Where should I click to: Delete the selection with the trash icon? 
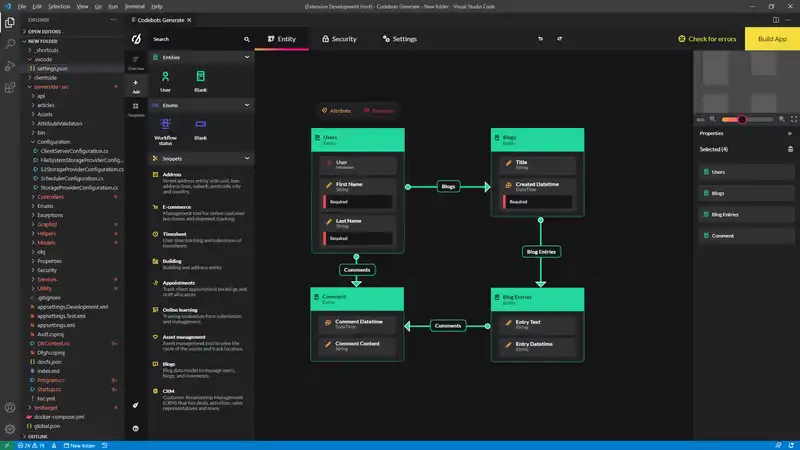[790, 149]
